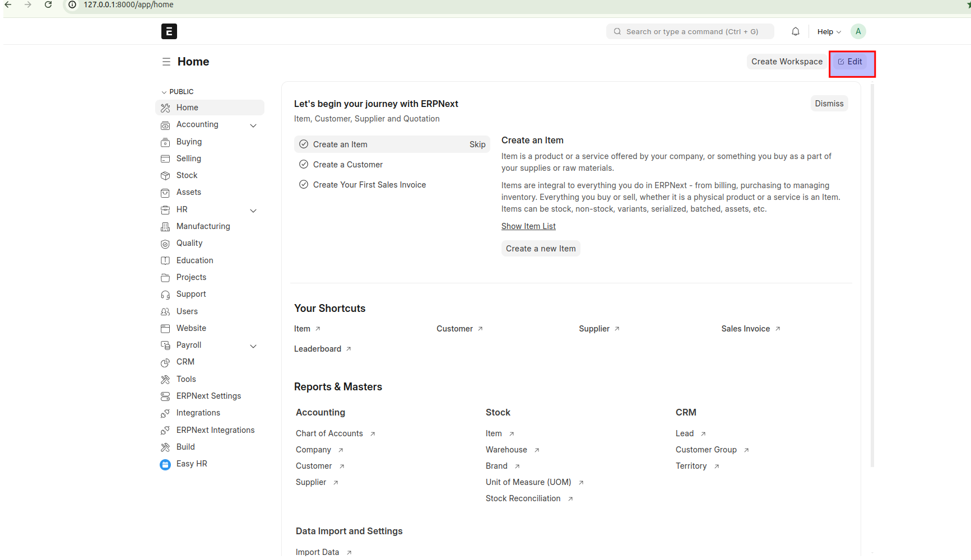Click the Build tools icon
The height and width of the screenshot is (560, 971).
pyautogui.click(x=165, y=447)
